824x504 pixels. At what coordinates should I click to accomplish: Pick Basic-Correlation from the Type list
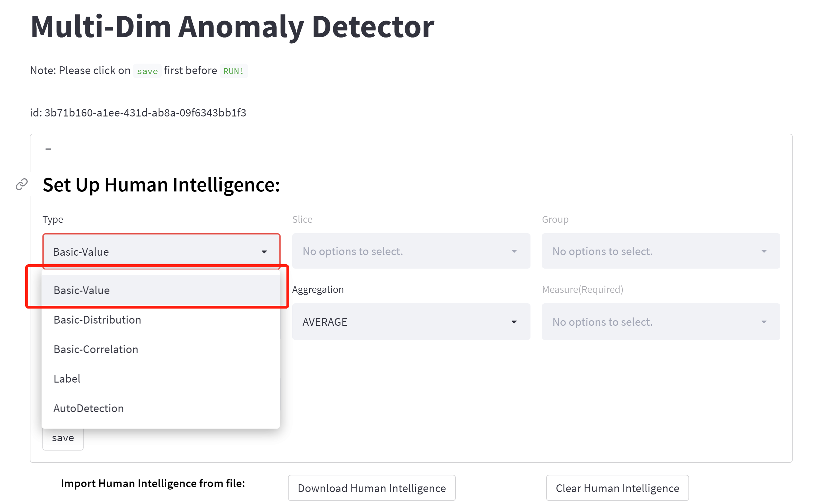(161, 349)
